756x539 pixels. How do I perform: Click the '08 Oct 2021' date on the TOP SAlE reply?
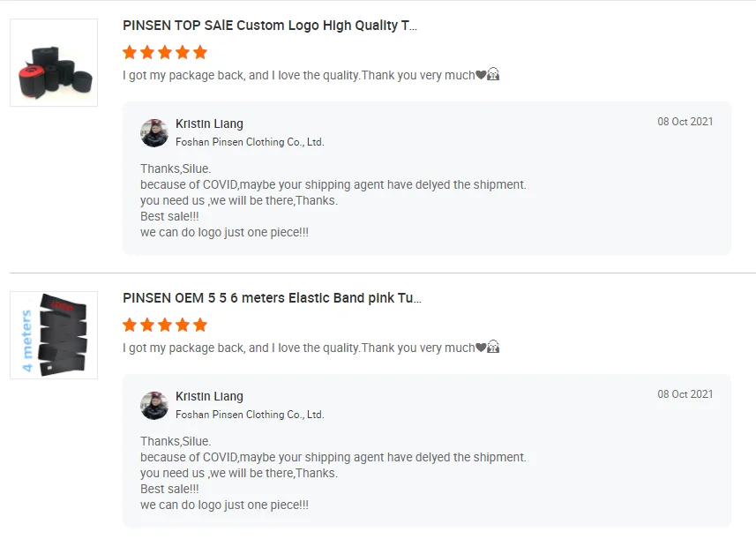pyautogui.click(x=685, y=122)
